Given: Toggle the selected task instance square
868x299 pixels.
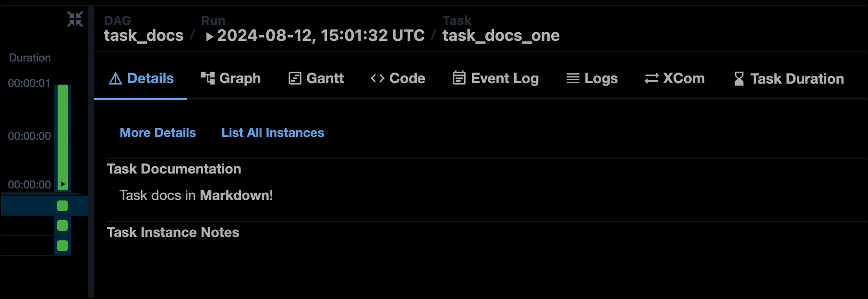Looking at the screenshot, I should tap(61, 206).
